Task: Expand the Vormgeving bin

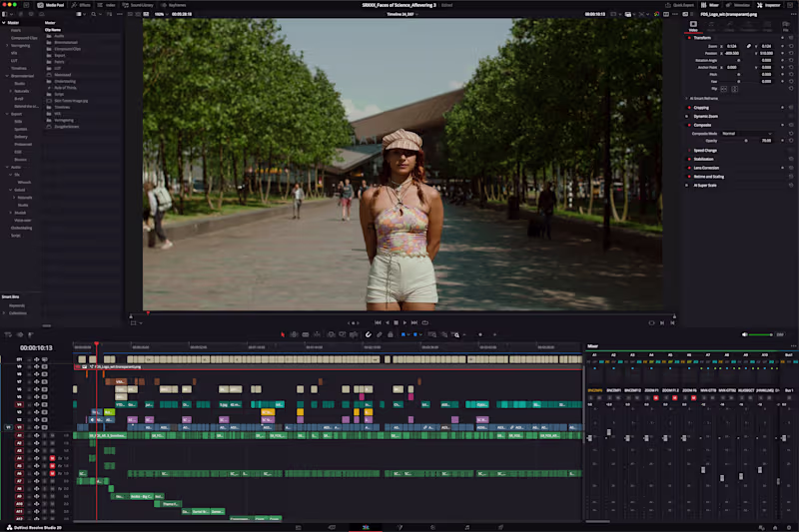Action: coord(7,45)
